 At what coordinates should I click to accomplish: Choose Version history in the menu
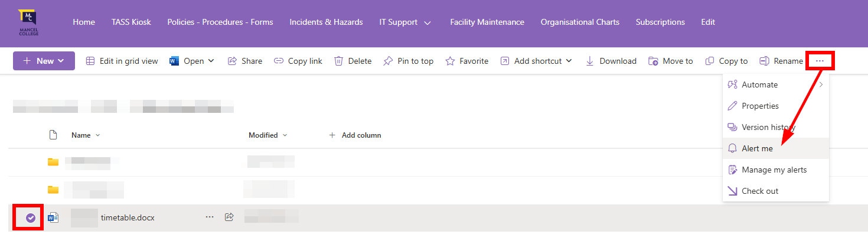click(x=768, y=128)
